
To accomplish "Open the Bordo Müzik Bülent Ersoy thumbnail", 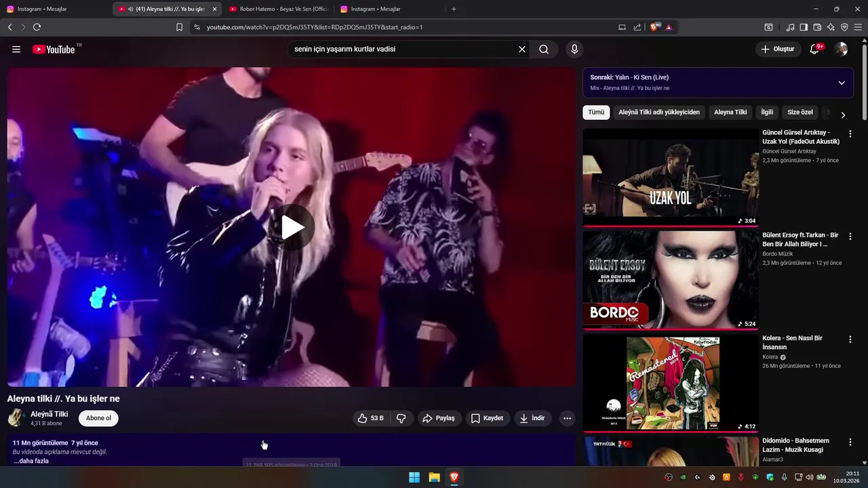I will pos(671,280).
